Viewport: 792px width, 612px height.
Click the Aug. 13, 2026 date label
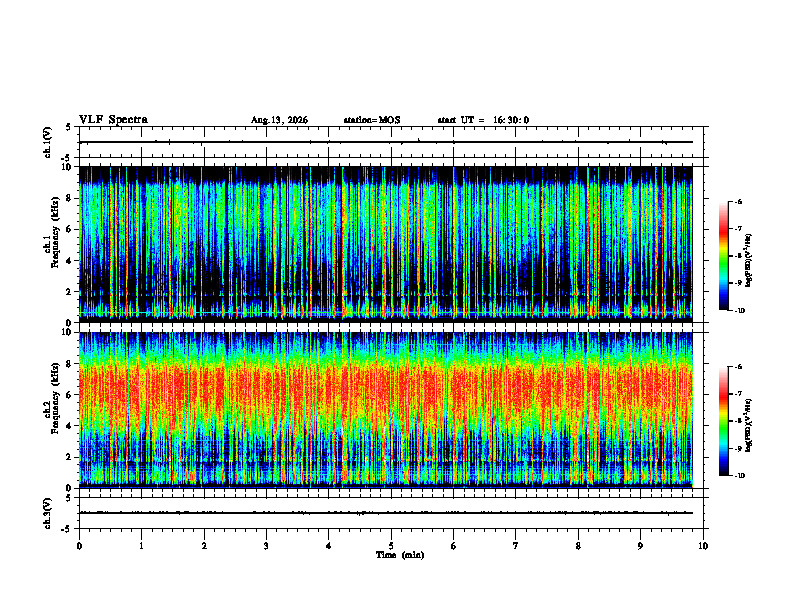(279, 120)
